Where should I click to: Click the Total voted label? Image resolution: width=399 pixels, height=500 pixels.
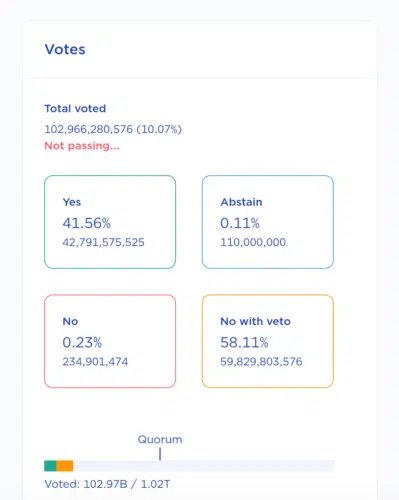coord(75,108)
